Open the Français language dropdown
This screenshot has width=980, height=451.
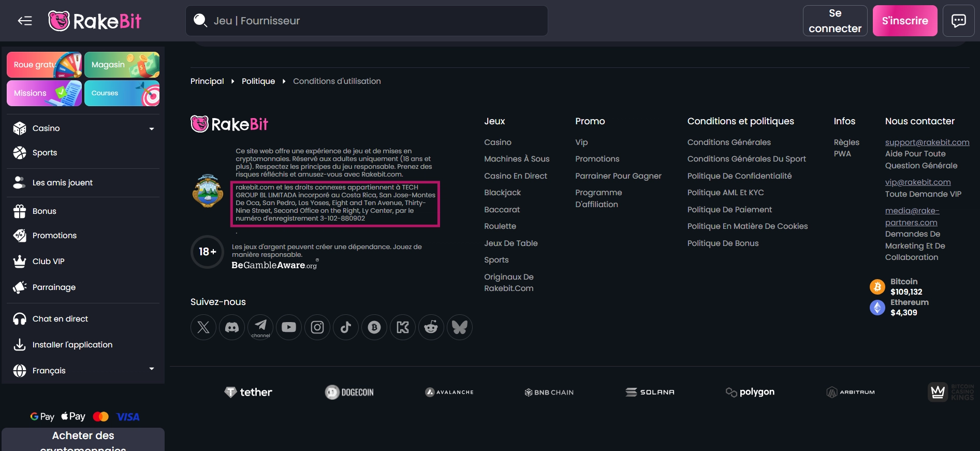83,370
